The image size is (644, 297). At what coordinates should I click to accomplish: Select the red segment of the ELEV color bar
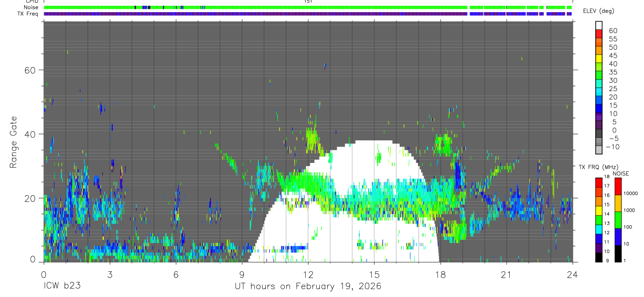tap(599, 33)
